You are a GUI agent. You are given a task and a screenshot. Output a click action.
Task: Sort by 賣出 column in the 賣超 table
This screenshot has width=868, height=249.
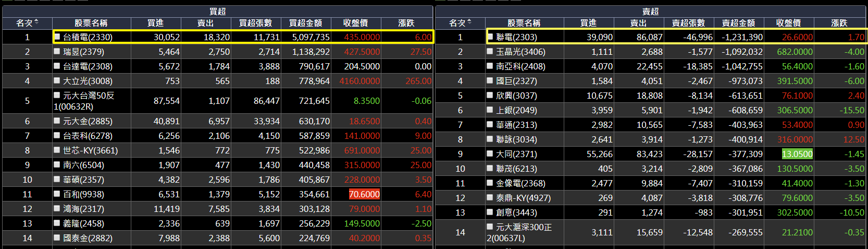tap(638, 23)
